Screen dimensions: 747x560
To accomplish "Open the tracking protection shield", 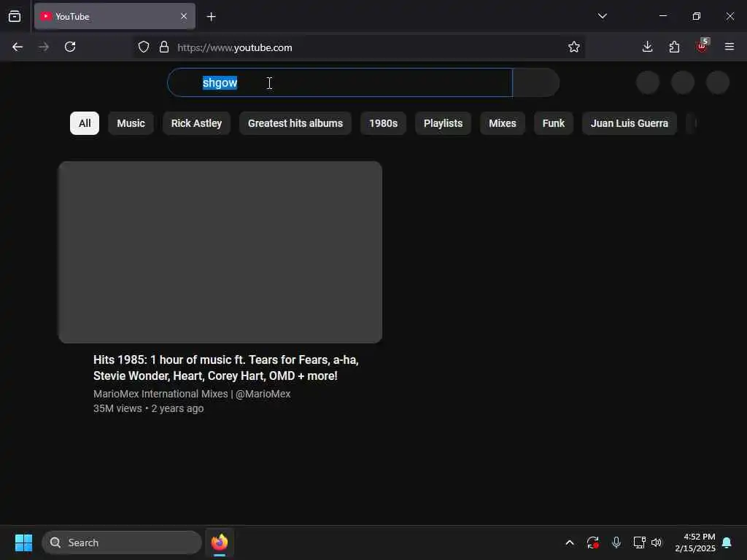I will click(144, 47).
